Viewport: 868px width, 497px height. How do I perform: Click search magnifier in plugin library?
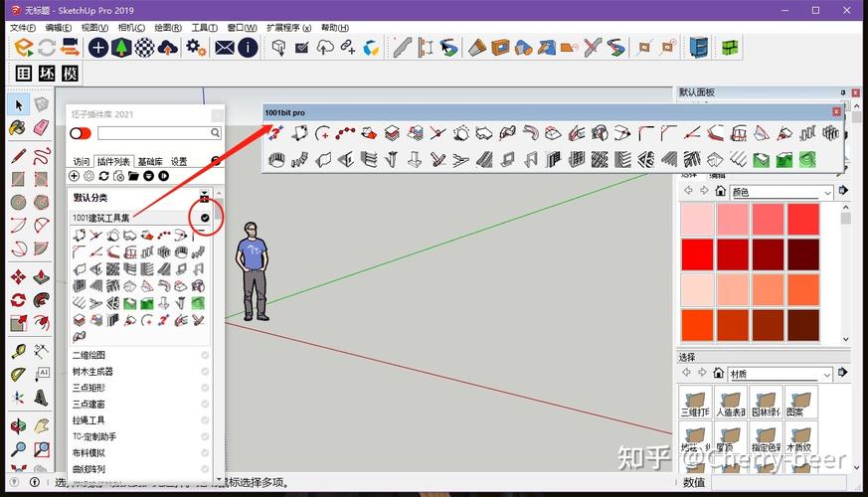pos(215,133)
